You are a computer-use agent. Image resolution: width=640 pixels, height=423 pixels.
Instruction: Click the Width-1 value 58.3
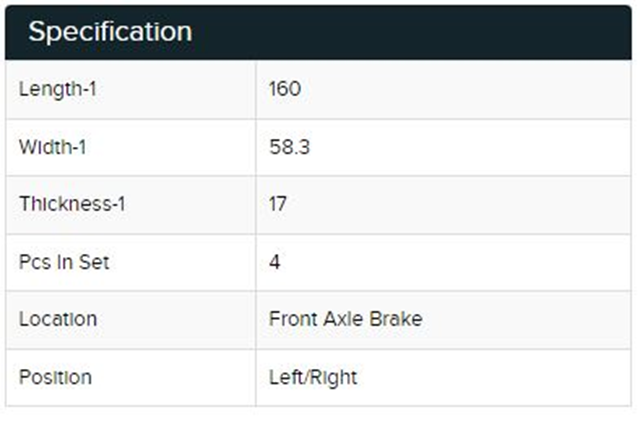click(288, 147)
